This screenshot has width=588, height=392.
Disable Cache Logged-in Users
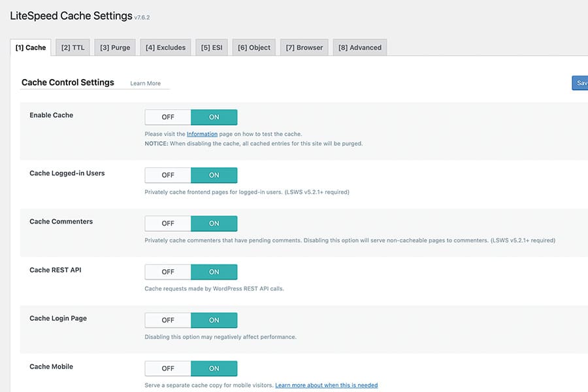point(167,175)
